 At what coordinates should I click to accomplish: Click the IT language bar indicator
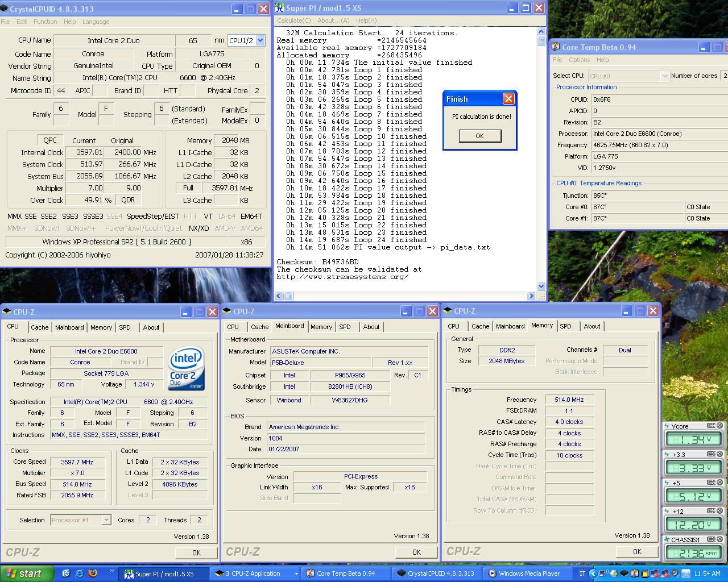[582, 573]
